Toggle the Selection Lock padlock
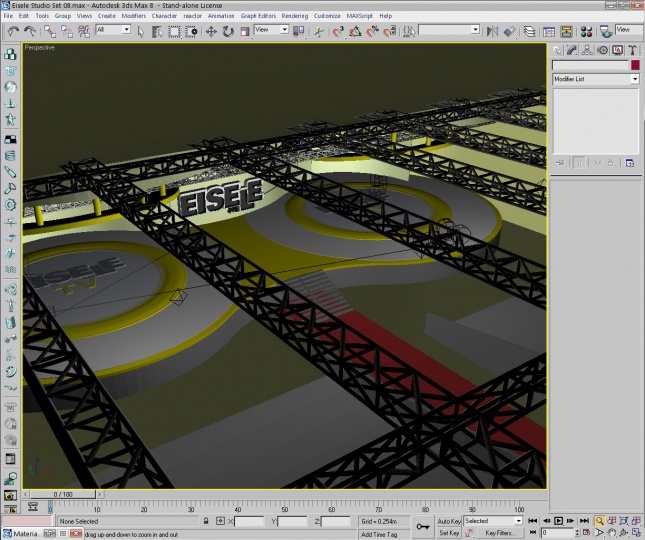Image resolution: width=645 pixels, height=540 pixels. pyautogui.click(x=206, y=521)
